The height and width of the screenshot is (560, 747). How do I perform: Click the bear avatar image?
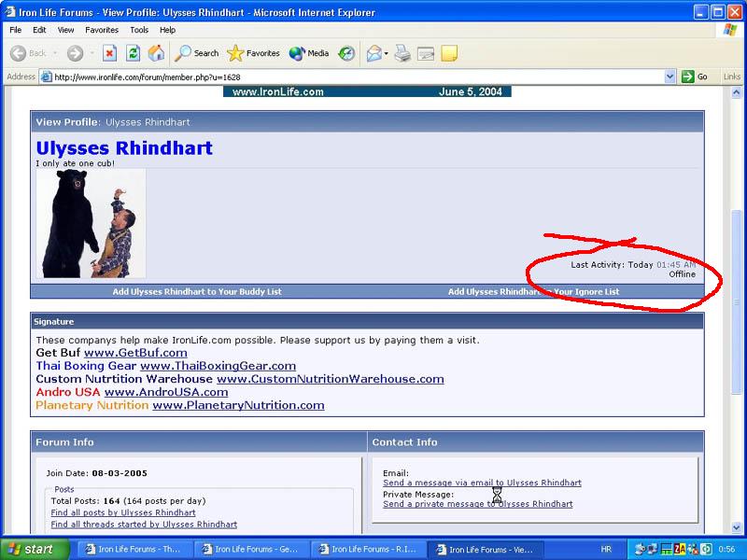91,223
